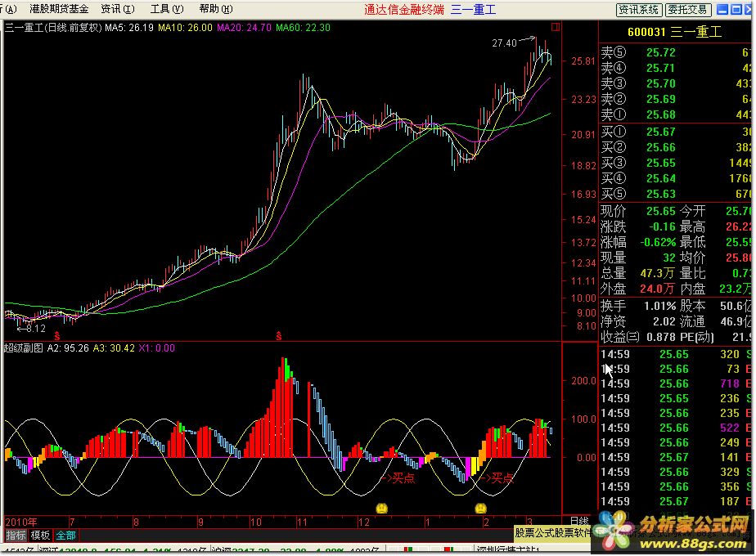Click the red S marker near October

point(279,335)
